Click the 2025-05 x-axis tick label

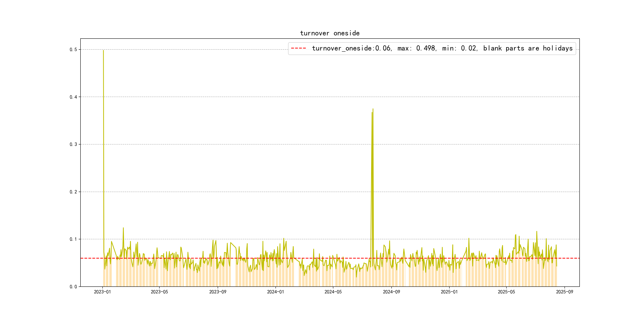click(x=506, y=292)
